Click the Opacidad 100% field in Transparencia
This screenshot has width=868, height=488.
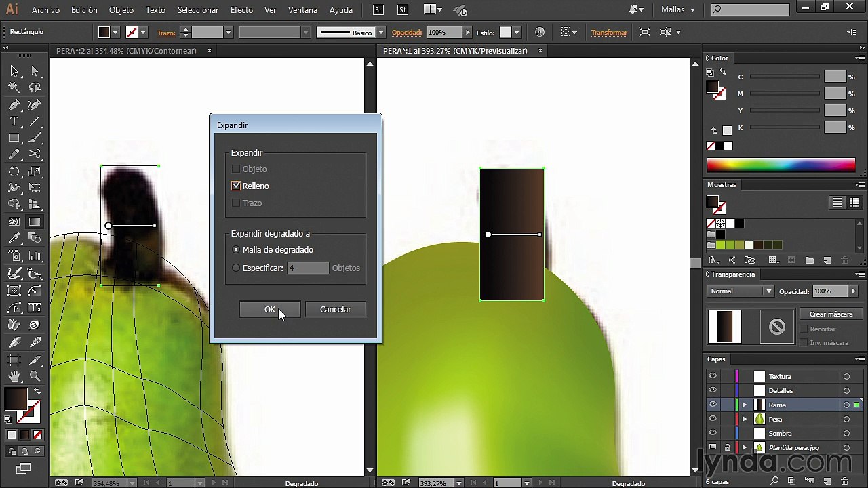tap(829, 291)
